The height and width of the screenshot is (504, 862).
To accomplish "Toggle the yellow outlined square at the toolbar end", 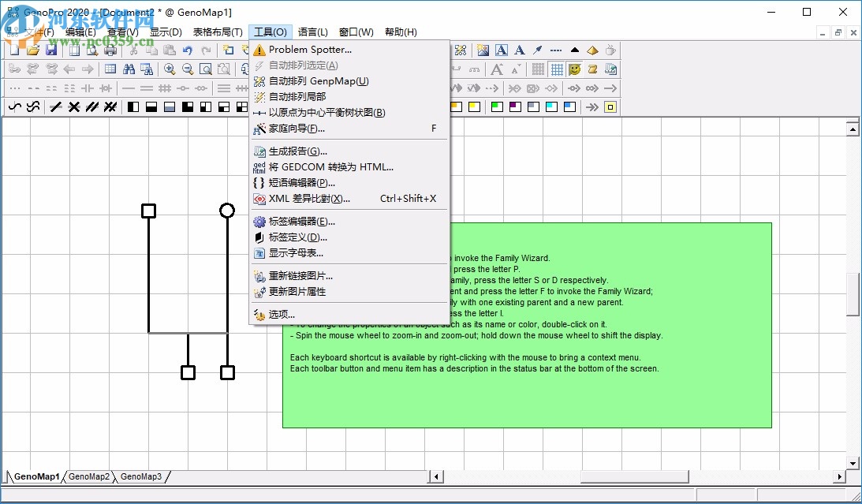I will 610,106.
